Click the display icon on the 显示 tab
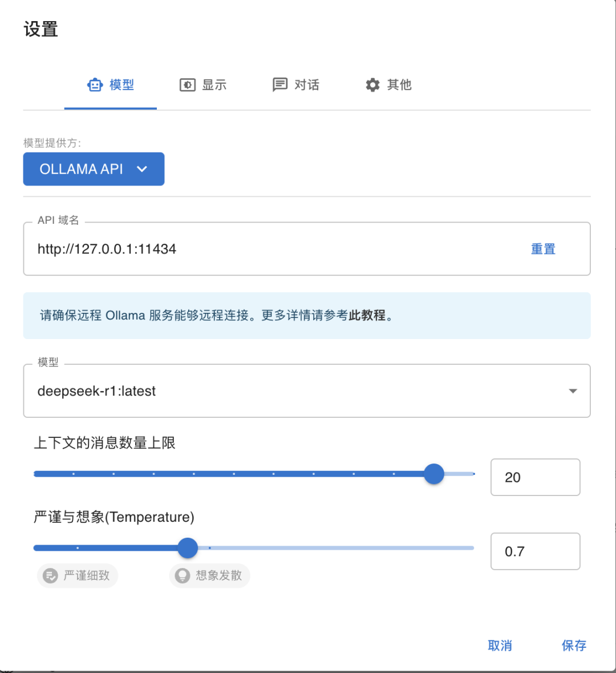The width and height of the screenshot is (616, 673). pos(188,84)
